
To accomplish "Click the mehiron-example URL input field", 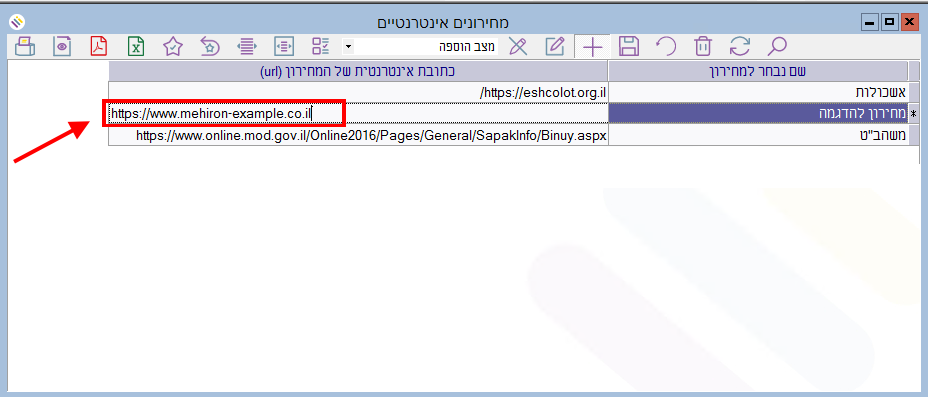I will coord(358,113).
